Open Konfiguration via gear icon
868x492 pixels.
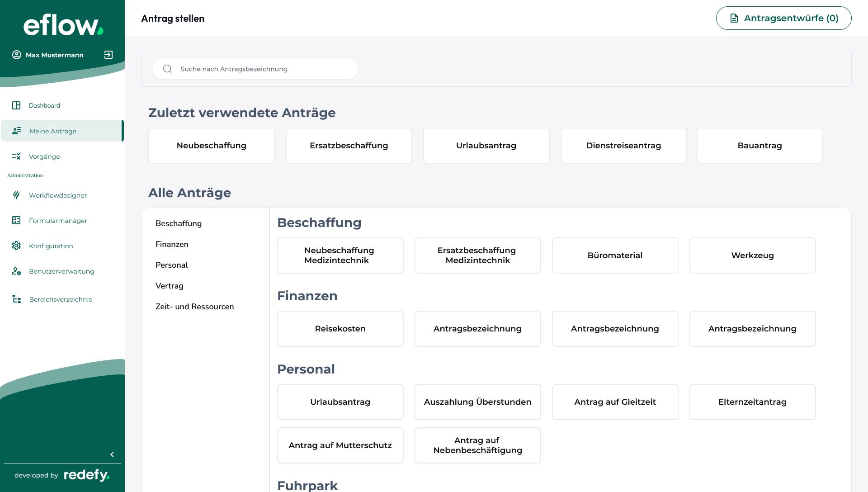16,246
